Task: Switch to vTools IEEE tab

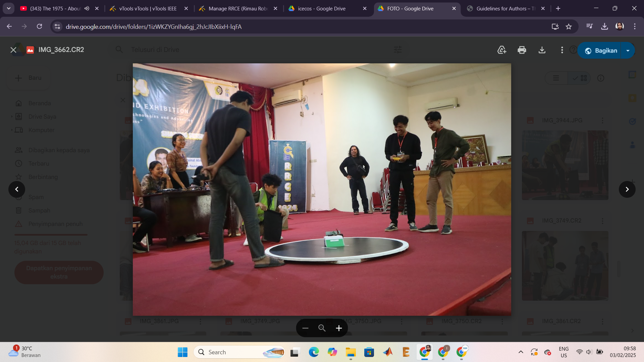Action: tap(148, 8)
